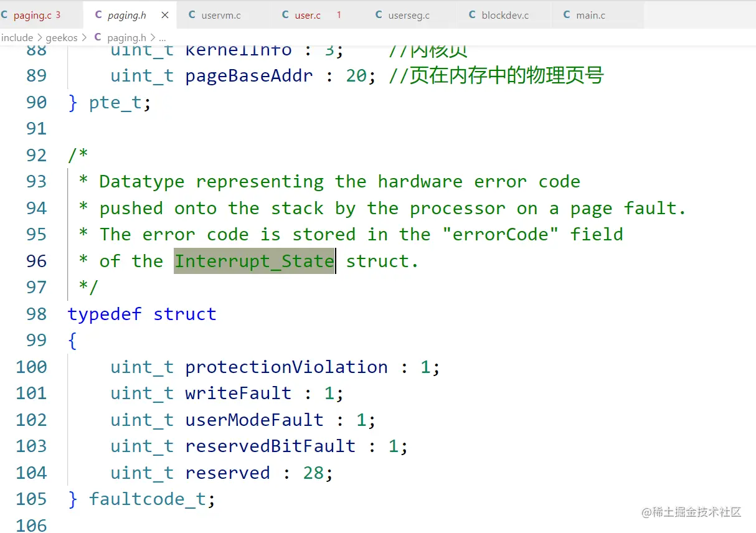
Task: Click the opening brace on line 99
Action: (73, 341)
